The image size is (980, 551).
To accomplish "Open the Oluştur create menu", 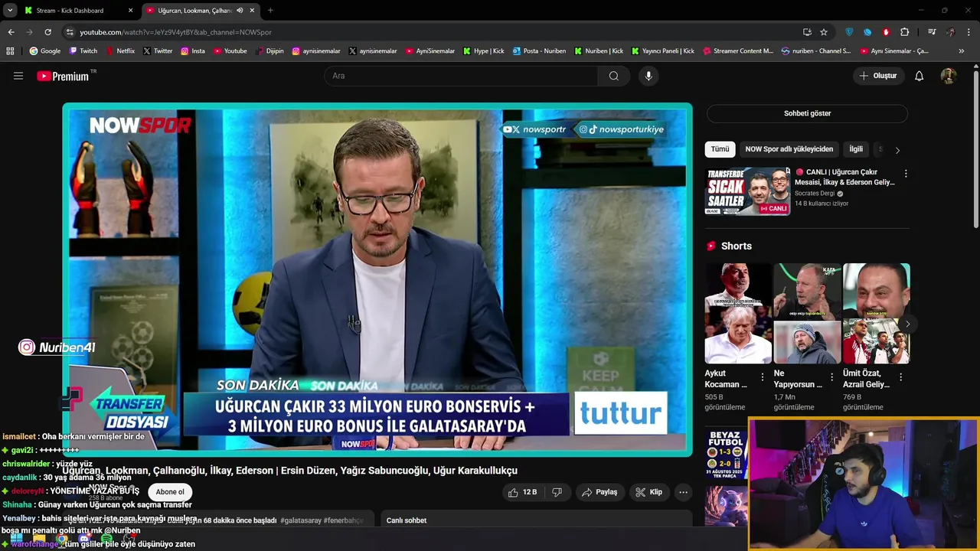I will tap(877, 76).
